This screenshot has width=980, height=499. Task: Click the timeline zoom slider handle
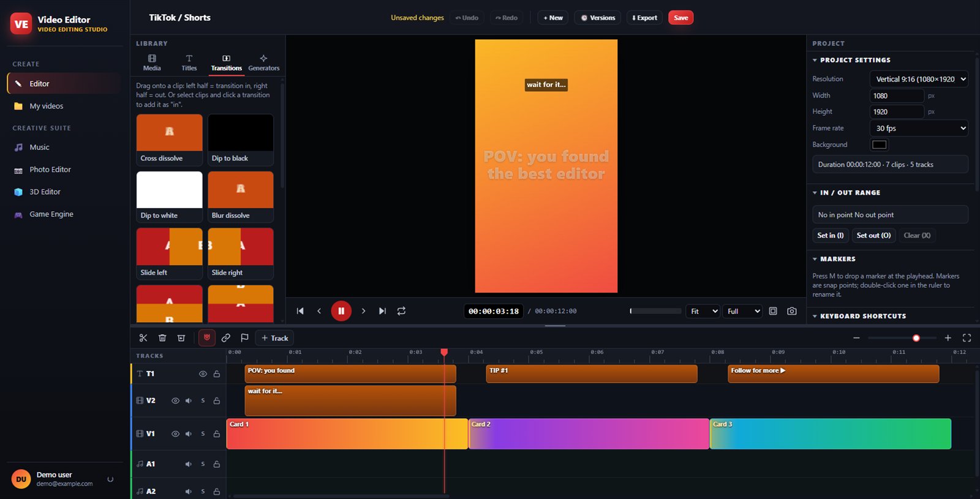(916, 338)
